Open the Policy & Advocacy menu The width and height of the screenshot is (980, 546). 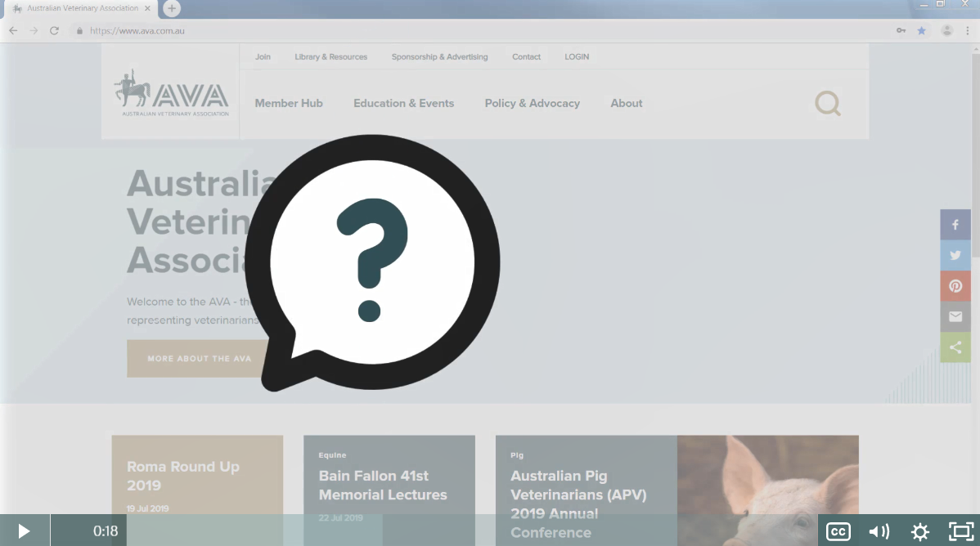(x=533, y=103)
